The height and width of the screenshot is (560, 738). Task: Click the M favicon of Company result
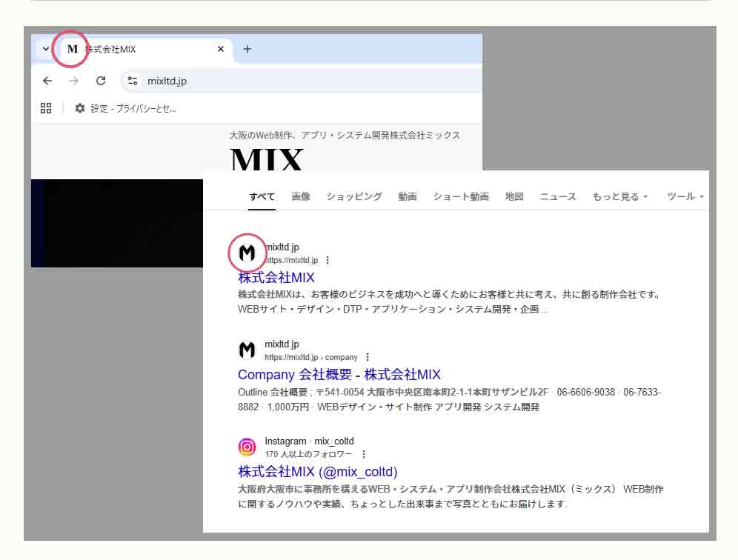247,350
